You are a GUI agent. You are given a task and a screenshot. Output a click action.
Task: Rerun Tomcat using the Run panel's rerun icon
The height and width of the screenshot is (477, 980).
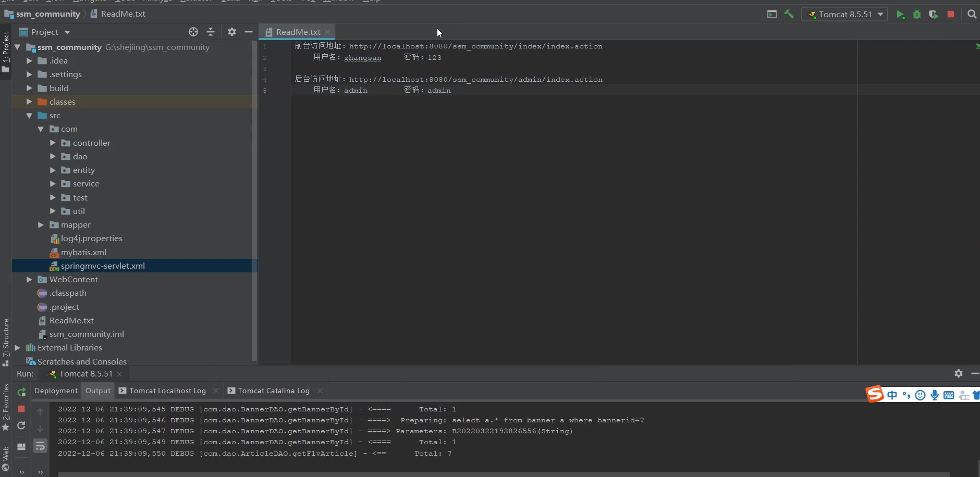coord(21,392)
